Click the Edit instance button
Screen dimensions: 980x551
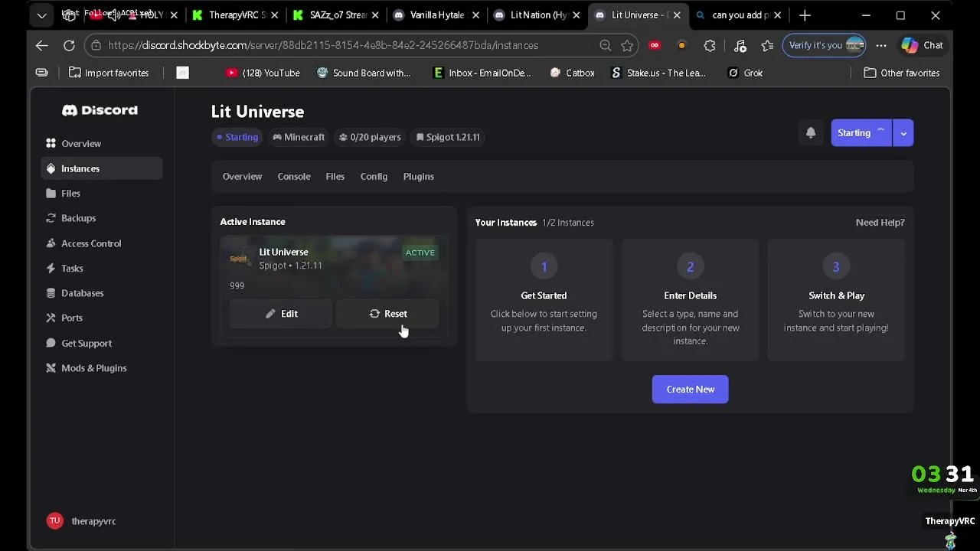coord(280,314)
